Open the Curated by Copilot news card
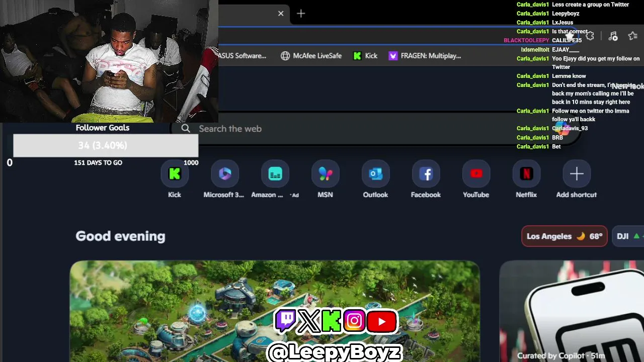Image resolution: width=644 pixels, height=362 pixels. tap(572, 311)
